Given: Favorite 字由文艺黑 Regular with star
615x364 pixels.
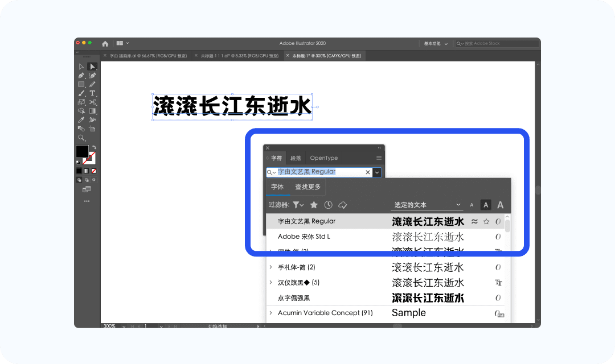Looking at the screenshot, I should (x=486, y=221).
